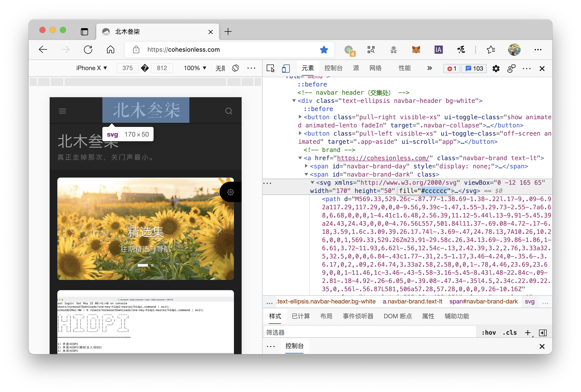Image resolution: width=581 pixels, height=392 pixels.
Task: Click the MetaMask fox extension icon
Action: coord(416,49)
